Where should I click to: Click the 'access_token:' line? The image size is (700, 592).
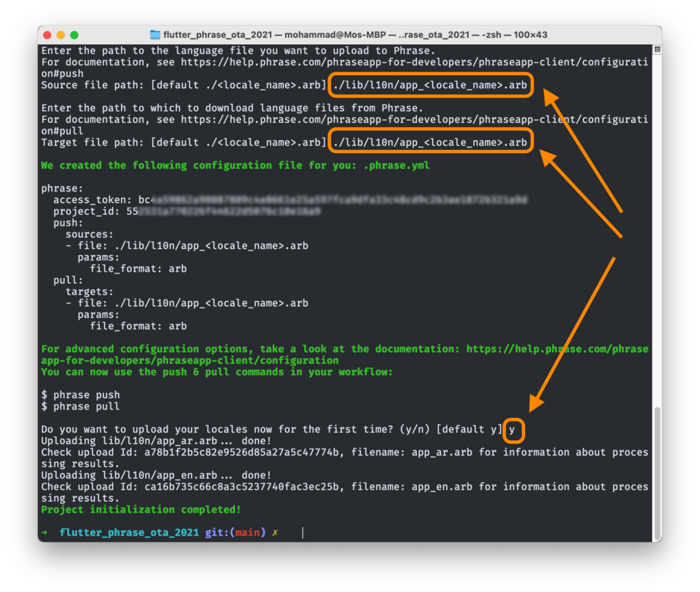click(x=290, y=200)
